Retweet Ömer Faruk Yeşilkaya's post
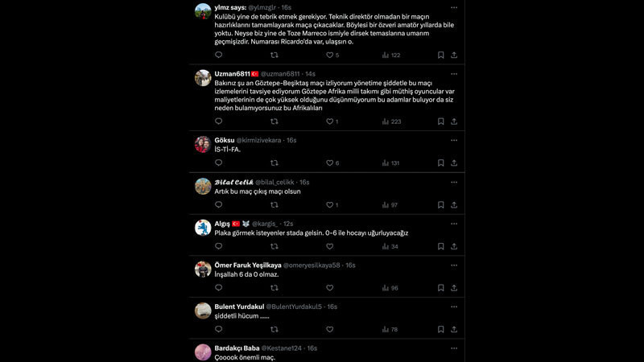The height and width of the screenshot is (362, 644). [x=275, y=288]
